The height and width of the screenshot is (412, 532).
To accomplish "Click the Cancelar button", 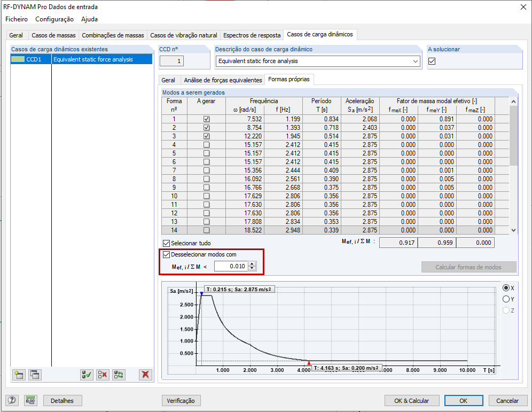I will point(507,401).
